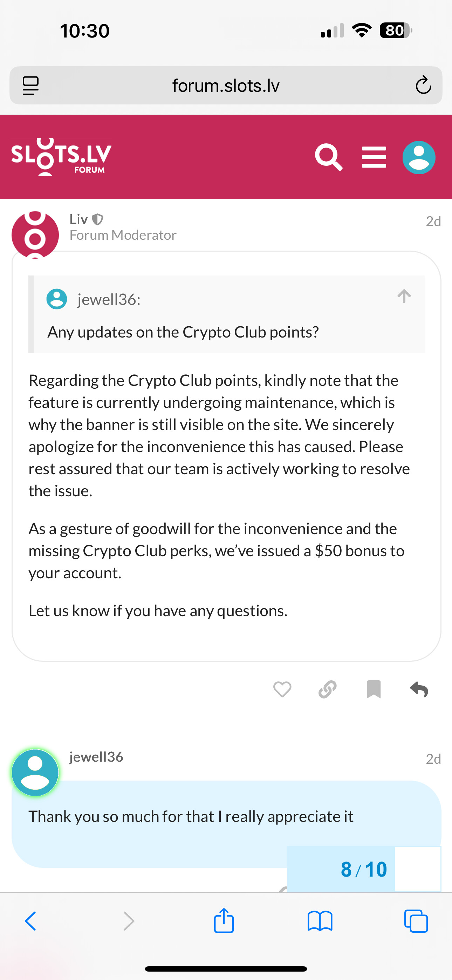Go back with Safari back chevron
This screenshot has width=452, height=980.
coord(30,921)
